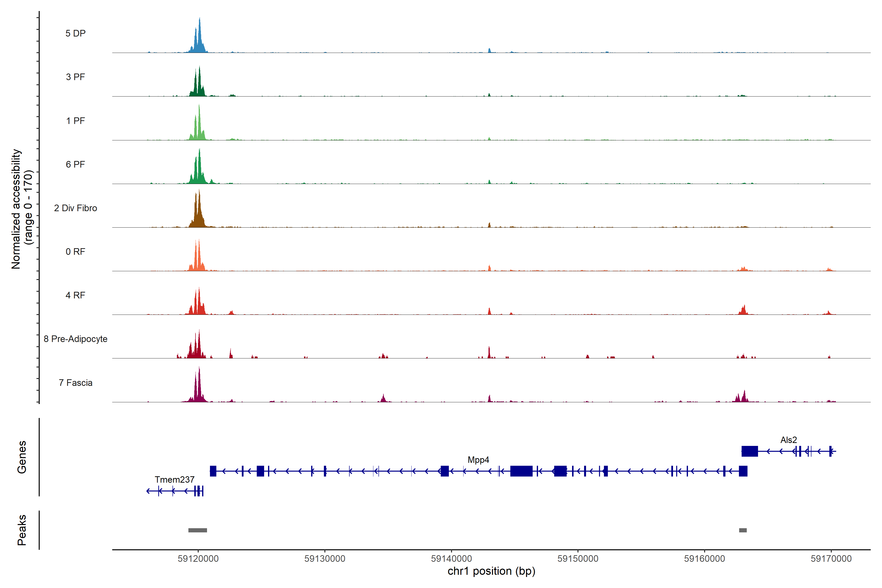Click the 59140000 axis tick label
Screen dimensions: 882x588
(x=451, y=559)
